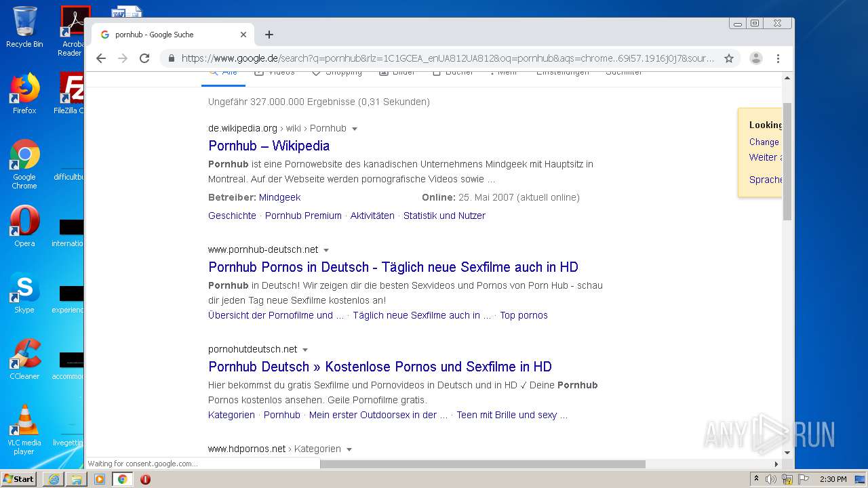Open Einstellungen in search toolbar
This screenshot has height=488, width=868.
point(562,73)
